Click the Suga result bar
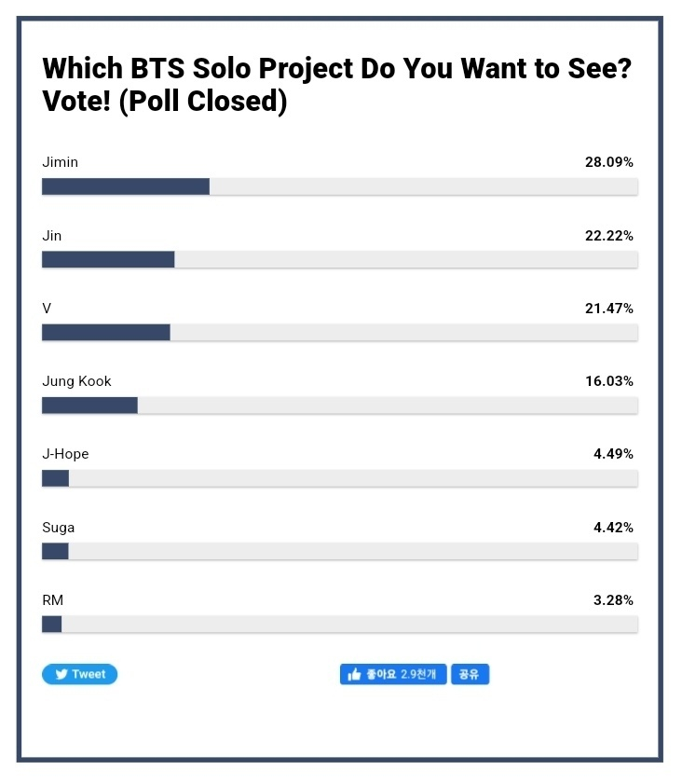The width and height of the screenshot is (682, 784). [x=340, y=552]
